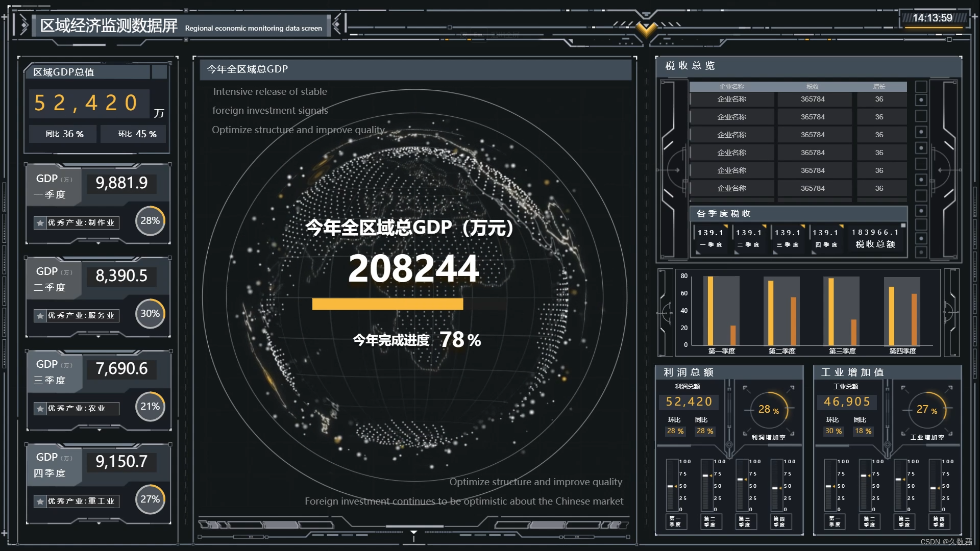Toggle the empty indicator box beside tax table header

921,86
